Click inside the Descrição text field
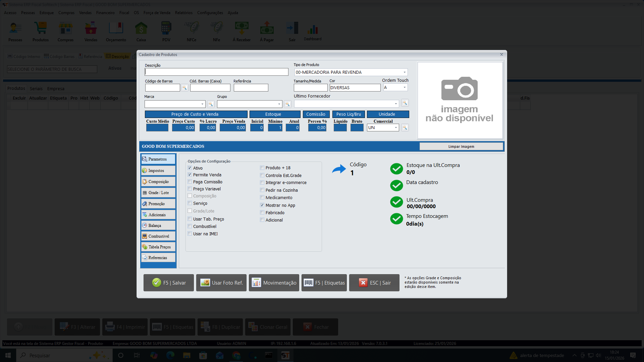Image resolution: width=644 pixels, height=362 pixels. (x=216, y=72)
